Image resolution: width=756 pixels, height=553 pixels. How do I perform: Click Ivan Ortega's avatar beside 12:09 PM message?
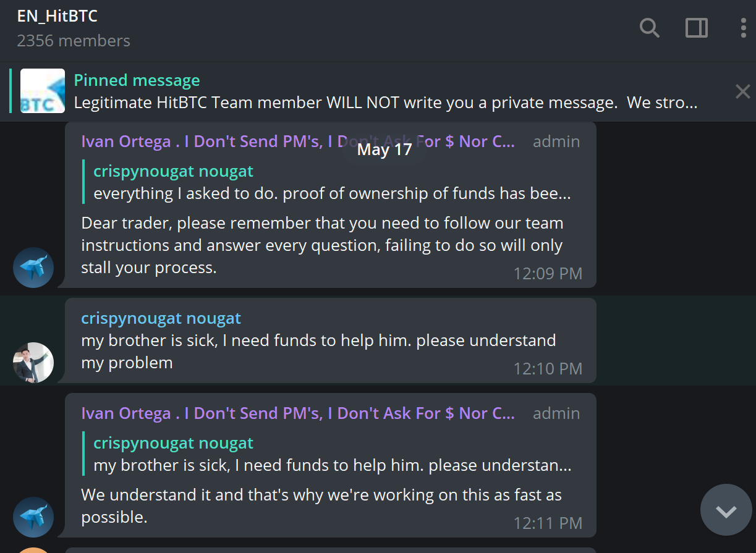(33, 268)
